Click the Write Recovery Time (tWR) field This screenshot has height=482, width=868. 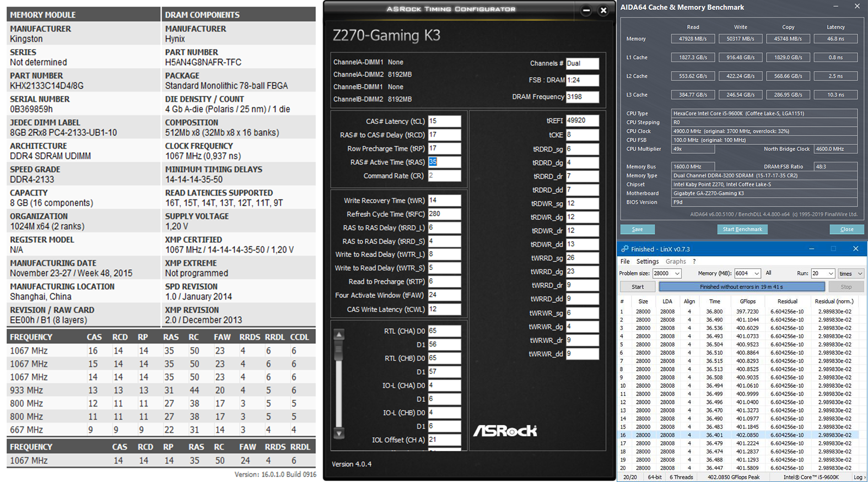pos(444,201)
